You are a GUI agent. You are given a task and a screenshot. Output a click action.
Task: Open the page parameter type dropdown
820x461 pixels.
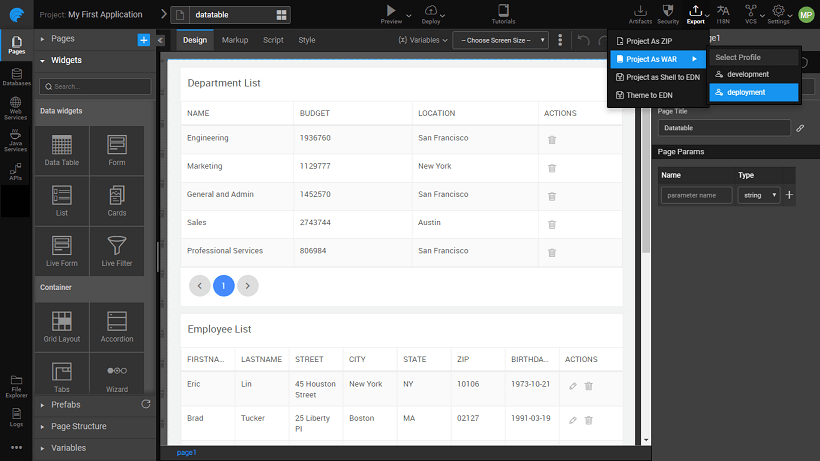pos(758,195)
